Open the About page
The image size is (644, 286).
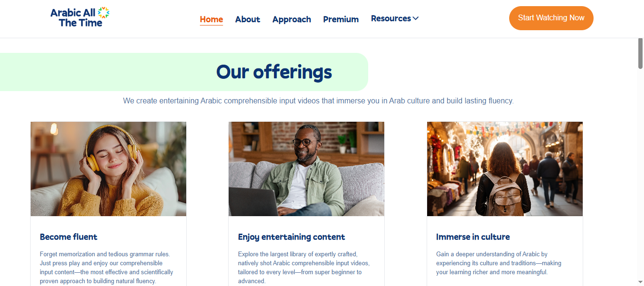click(x=248, y=19)
